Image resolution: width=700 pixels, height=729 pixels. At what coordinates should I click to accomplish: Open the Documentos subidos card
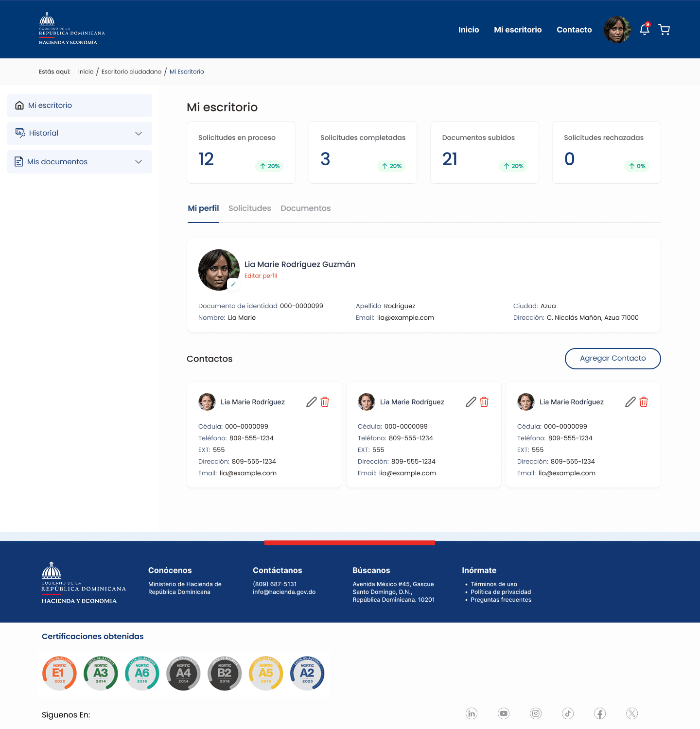tap(485, 153)
